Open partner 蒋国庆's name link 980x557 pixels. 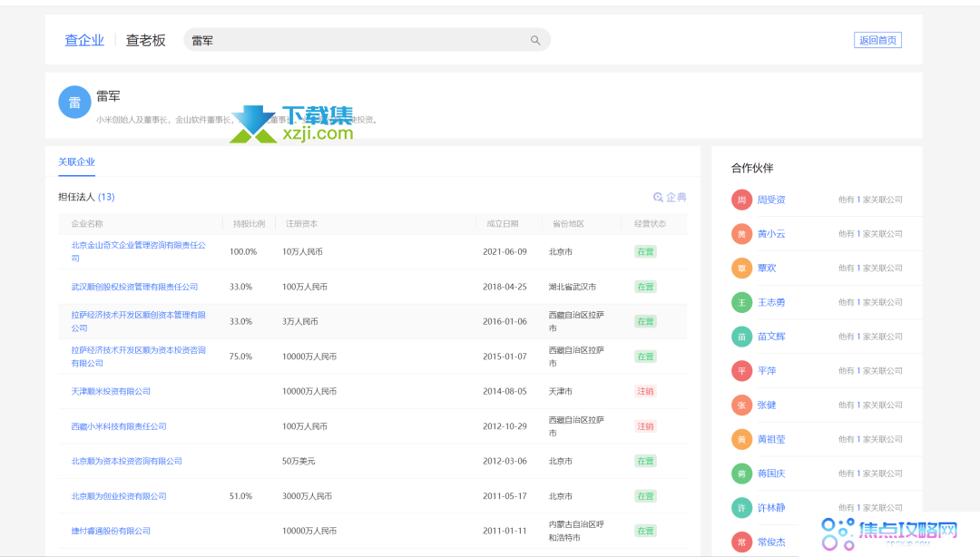pos(771,474)
